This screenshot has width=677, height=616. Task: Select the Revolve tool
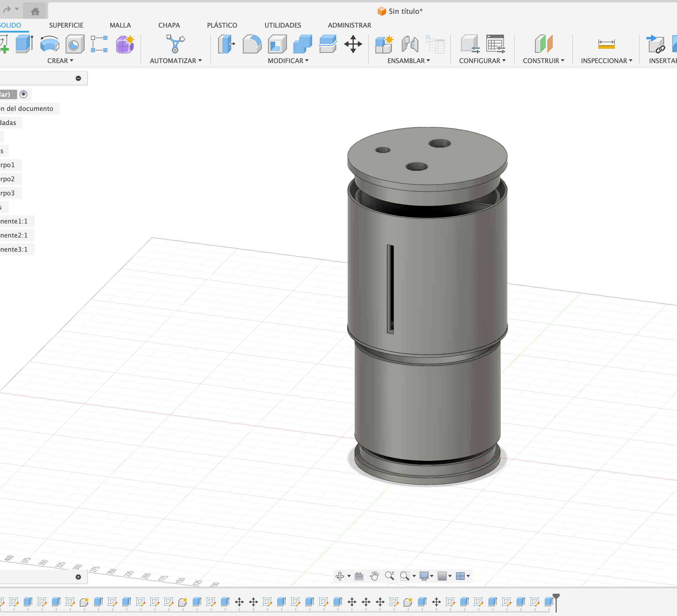point(49,44)
